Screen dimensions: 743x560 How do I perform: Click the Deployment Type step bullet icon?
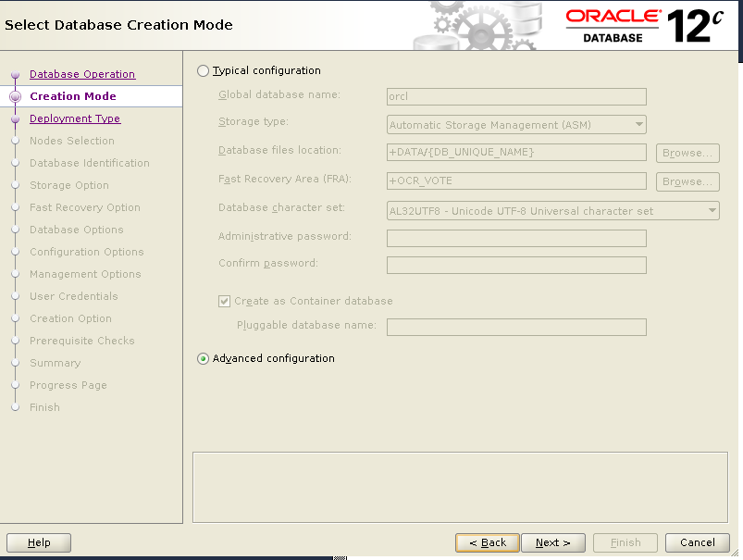(15, 119)
